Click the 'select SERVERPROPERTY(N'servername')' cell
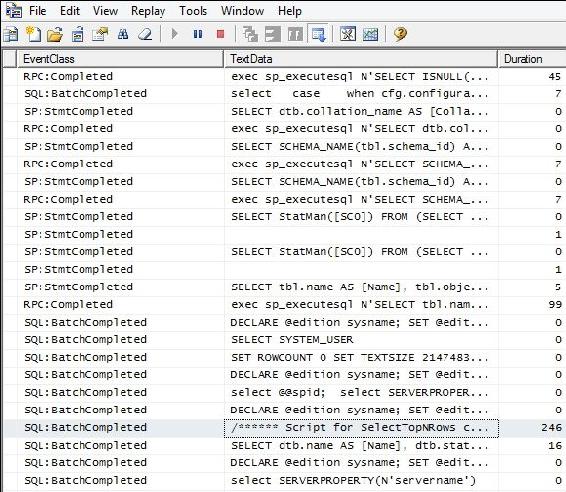The width and height of the screenshot is (566, 492). tap(360, 480)
